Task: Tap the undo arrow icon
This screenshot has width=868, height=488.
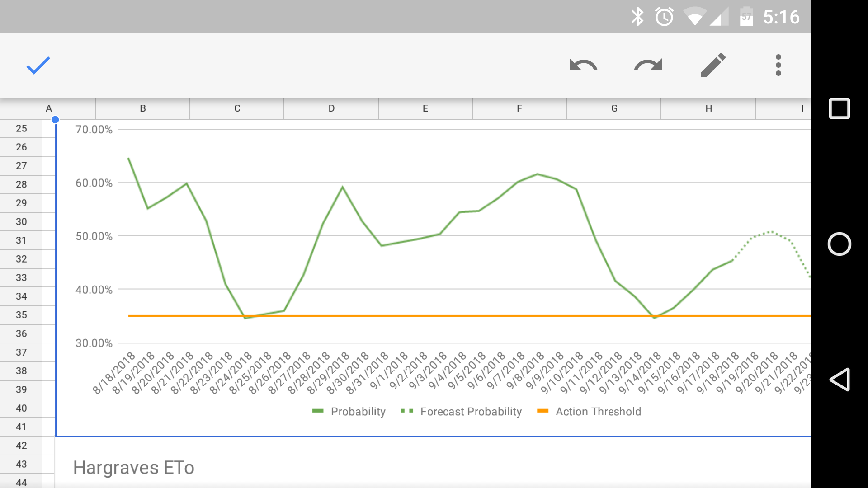Action: coord(583,66)
